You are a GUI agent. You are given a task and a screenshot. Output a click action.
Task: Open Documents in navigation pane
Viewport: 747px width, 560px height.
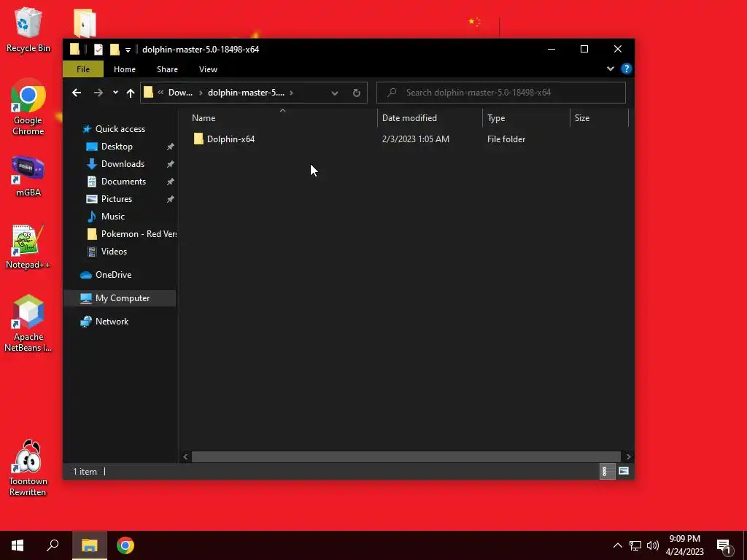(123, 182)
